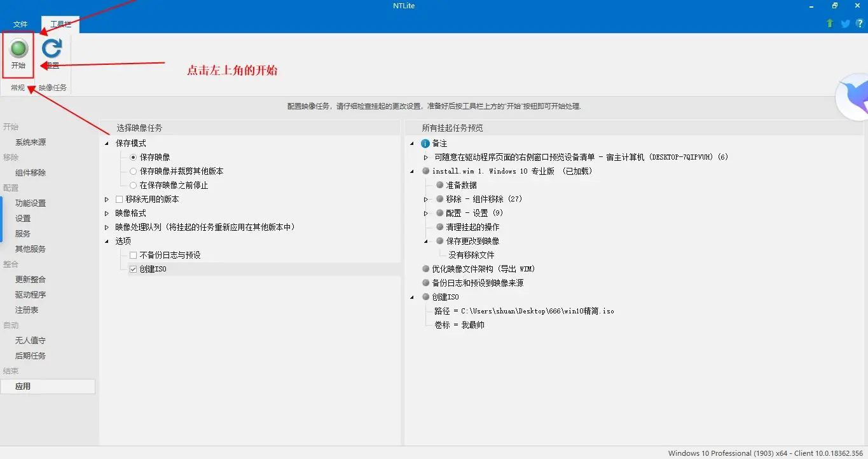
Task: Collapse the 选项 tree node
Action: click(x=107, y=241)
